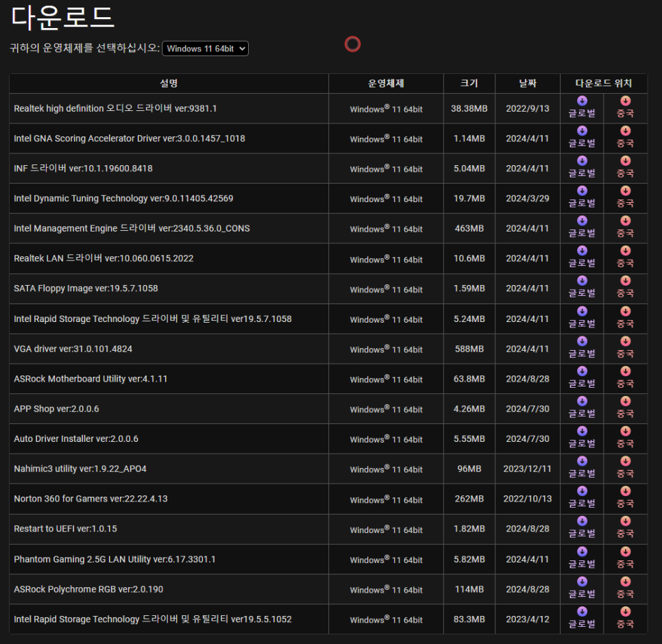Click Global download icon for Intel GNA Scoring Accelerator Driver
The image size is (662, 644).
tap(583, 131)
